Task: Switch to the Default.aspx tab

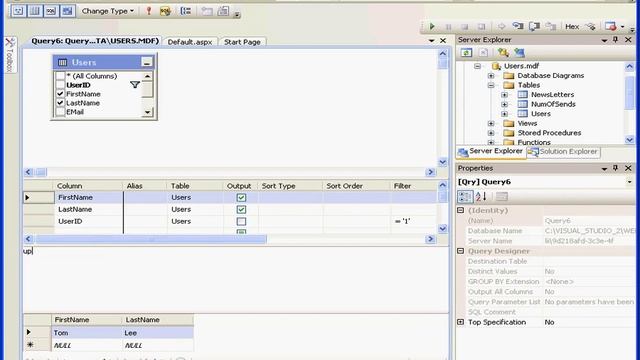Action: [190, 42]
